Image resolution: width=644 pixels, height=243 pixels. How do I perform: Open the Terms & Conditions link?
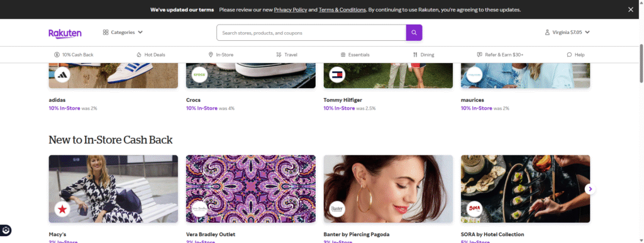click(x=342, y=9)
